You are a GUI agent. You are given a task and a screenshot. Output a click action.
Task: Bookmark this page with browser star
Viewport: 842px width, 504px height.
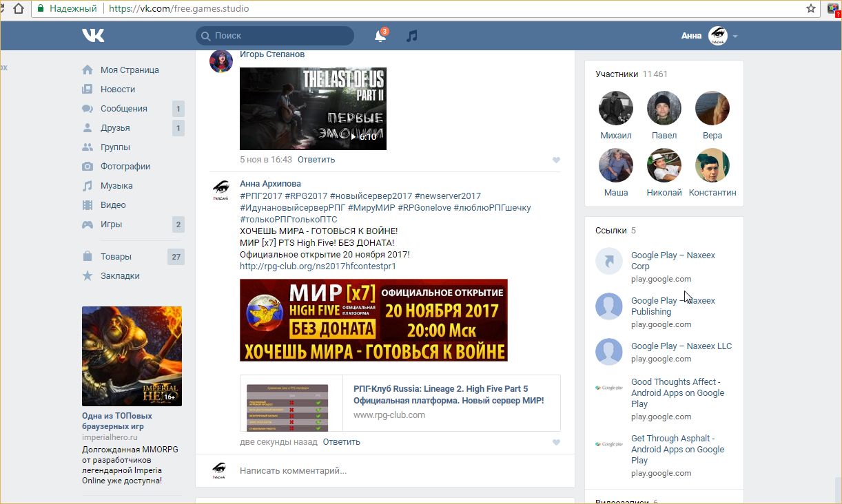tap(811, 9)
